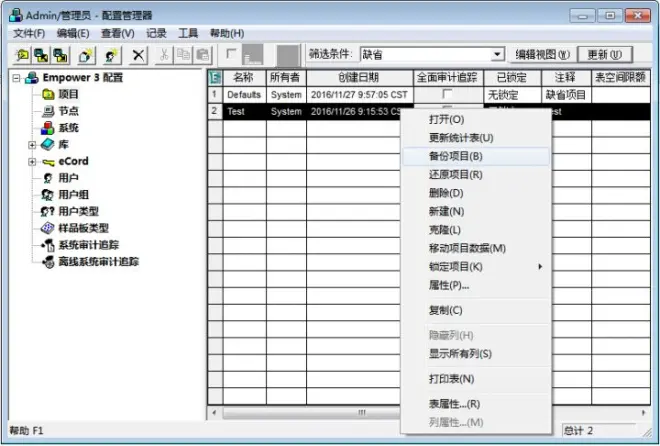Viewport: 660px width, 446px height.
Task: Select the 用户组 group icon in tree
Action: pyautogui.click(x=48, y=195)
